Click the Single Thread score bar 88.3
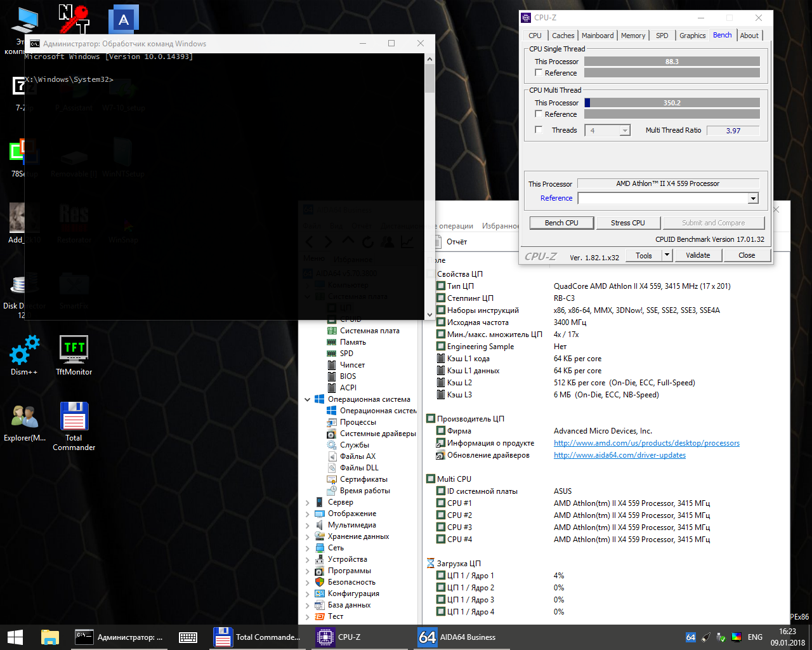Viewport: 812px width, 650px height. (x=672, y=62)
